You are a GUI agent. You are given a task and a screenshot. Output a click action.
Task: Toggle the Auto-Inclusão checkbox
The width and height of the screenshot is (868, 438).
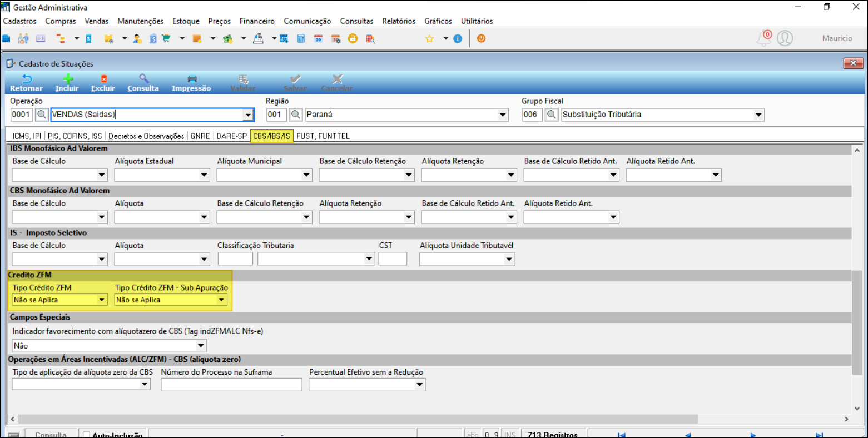(86, 435)
